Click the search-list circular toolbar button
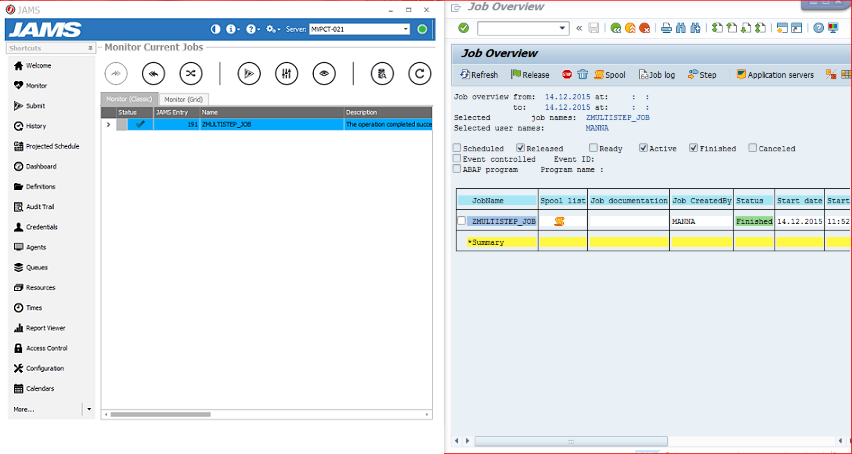The image size is (852, 454). pyautogui.click(x=382, y=74)
